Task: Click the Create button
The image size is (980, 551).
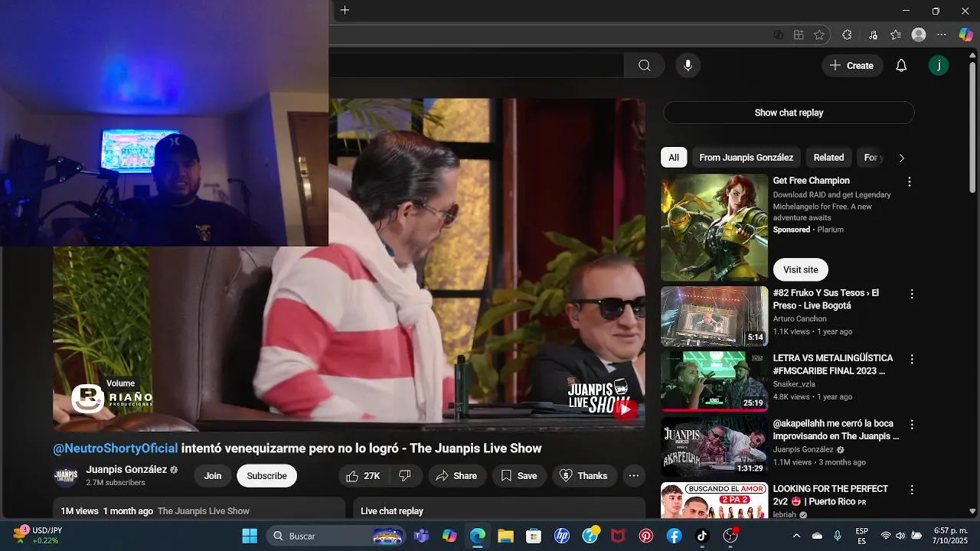Action: point(851,66)
